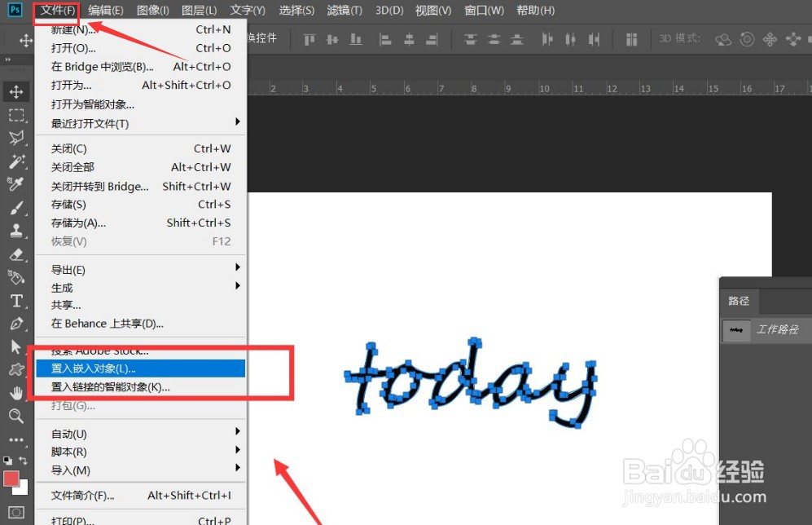Open the Image (图像) menu

153,11
